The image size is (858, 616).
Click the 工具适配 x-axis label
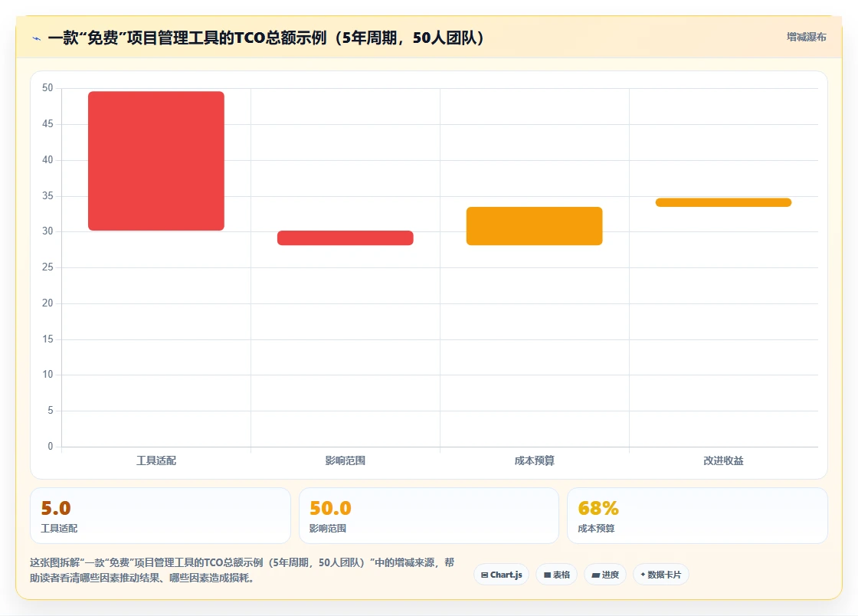pyautogui.click(x=156, y=460)
